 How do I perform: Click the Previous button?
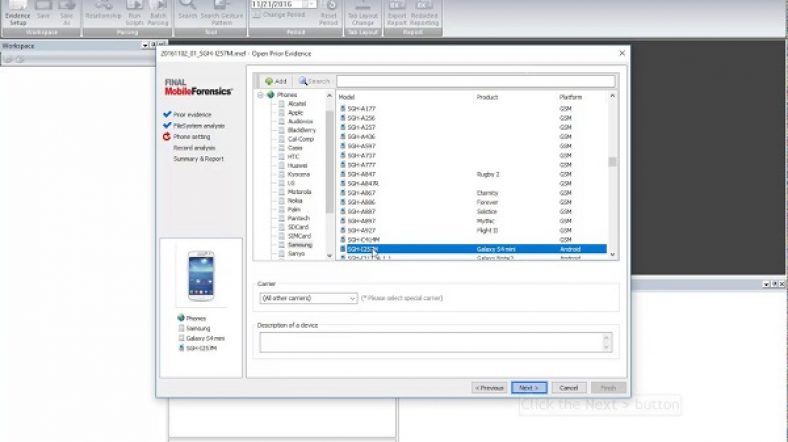pos(489,388)
